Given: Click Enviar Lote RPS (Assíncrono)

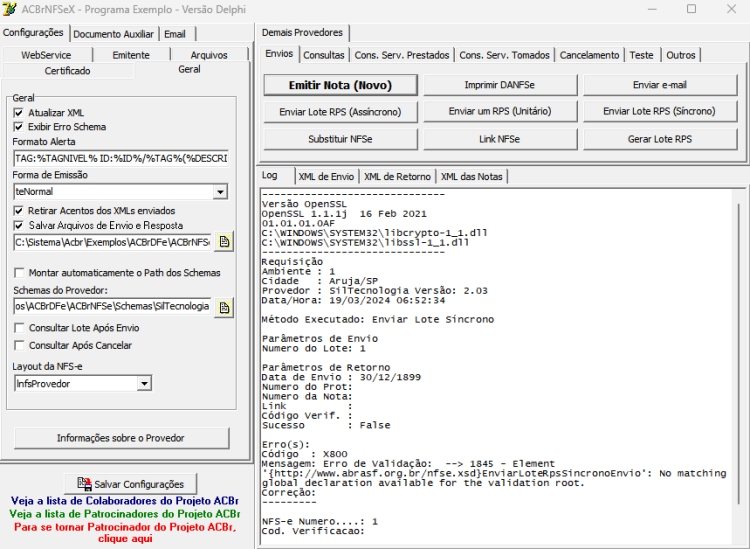Looking at the screenshot, I should tap(341, 112).
